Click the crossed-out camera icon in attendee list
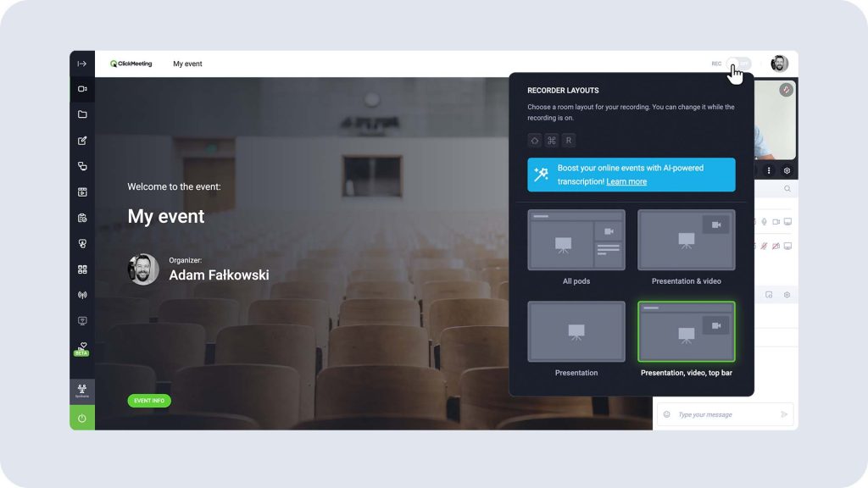This screenshot has height=488, width=868. tap(776, 247)
